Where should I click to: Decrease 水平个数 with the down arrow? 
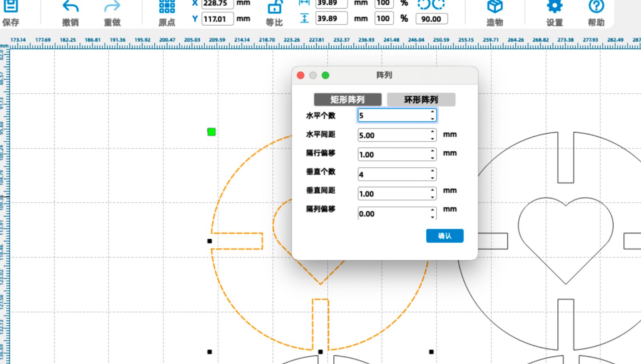pos(433,119)
